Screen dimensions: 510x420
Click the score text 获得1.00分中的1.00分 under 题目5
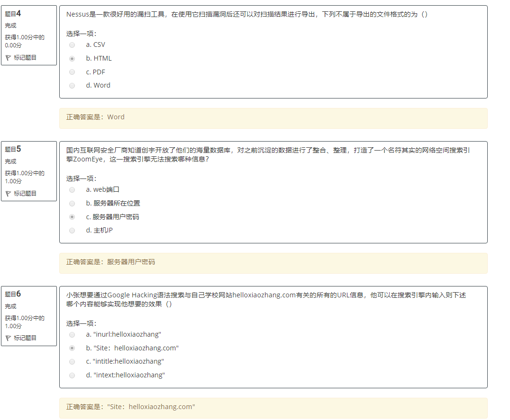pos(20,177)
